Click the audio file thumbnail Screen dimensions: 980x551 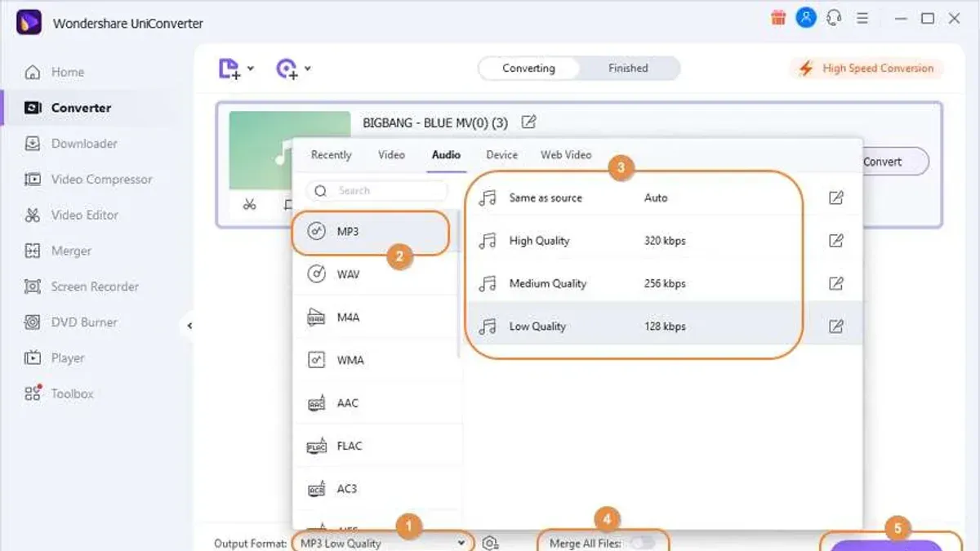point(261,151)
